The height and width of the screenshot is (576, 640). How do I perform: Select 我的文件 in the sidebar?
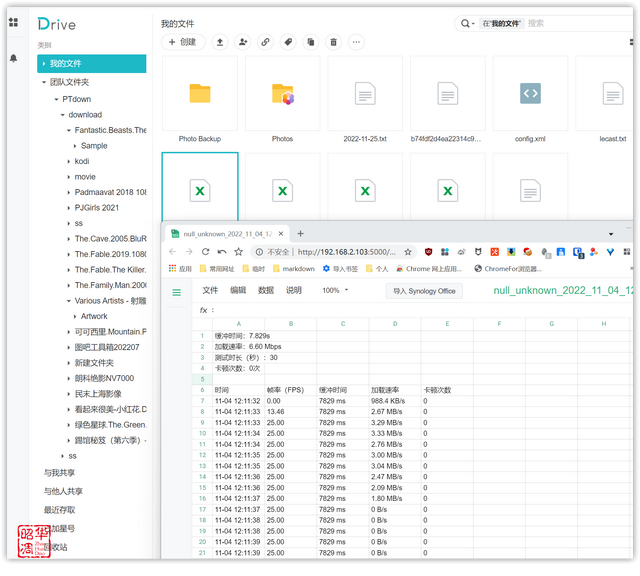tap(91, 64)
